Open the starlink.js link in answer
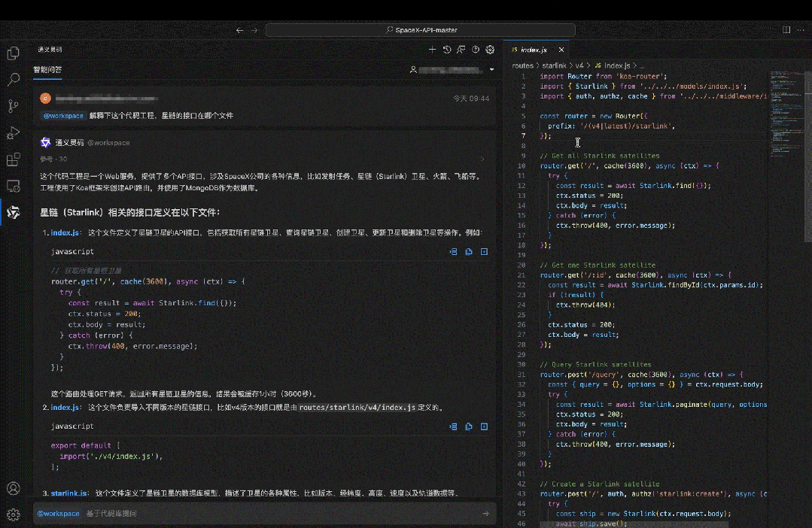Image resolution: width=812 pixels, height=528 pixels. point(69,493)
